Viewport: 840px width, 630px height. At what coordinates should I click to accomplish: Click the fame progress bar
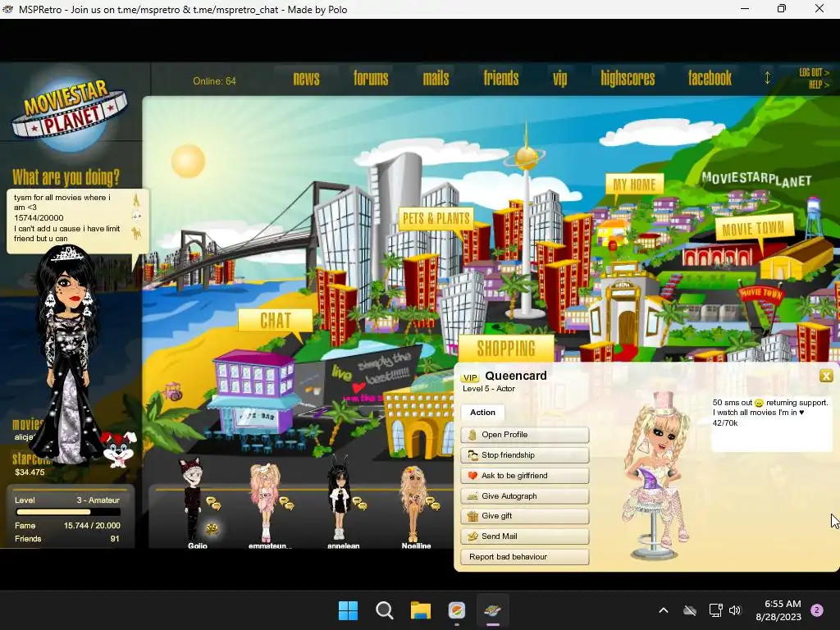pos(68,512)
